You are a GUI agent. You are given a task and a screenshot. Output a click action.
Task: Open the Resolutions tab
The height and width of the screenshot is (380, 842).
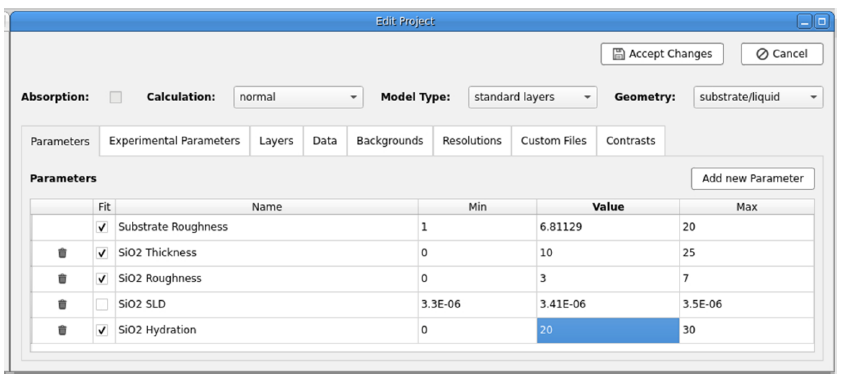click(x=472, y=141)
